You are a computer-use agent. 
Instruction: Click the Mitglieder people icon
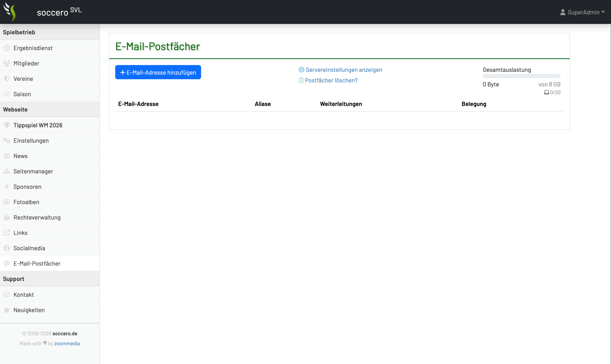click(x=7, y=63)
